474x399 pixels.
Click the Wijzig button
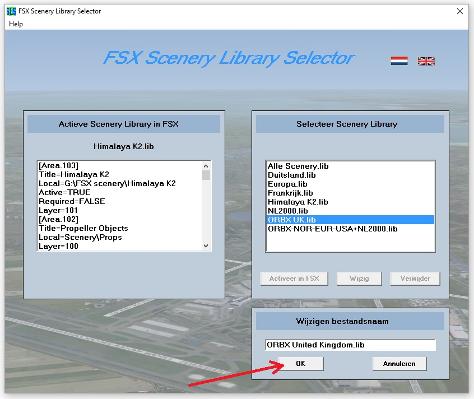(359, 279)
